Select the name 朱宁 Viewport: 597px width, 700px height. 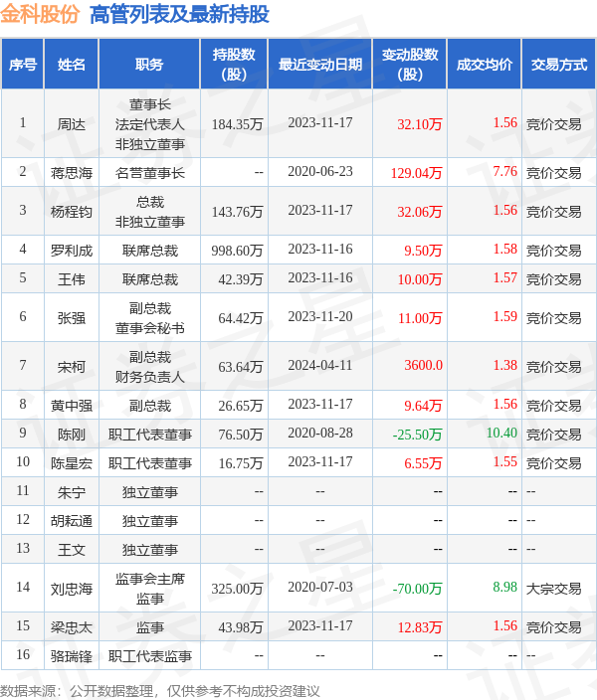pyautogui.click(x=72, y=492)
